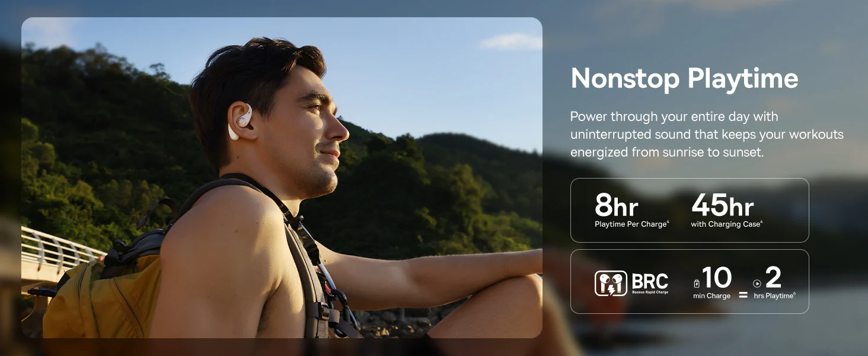Screen dimensions: 868x356
Task: Click the description paragraph about uninterrupted sound
Action: pos(707,134)
